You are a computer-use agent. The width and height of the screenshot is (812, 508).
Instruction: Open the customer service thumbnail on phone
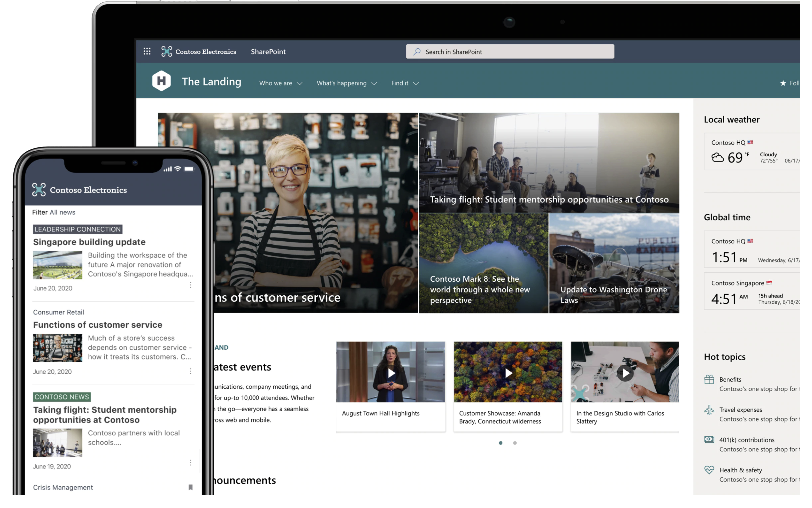pyautogui.click(x=57, y=348)
